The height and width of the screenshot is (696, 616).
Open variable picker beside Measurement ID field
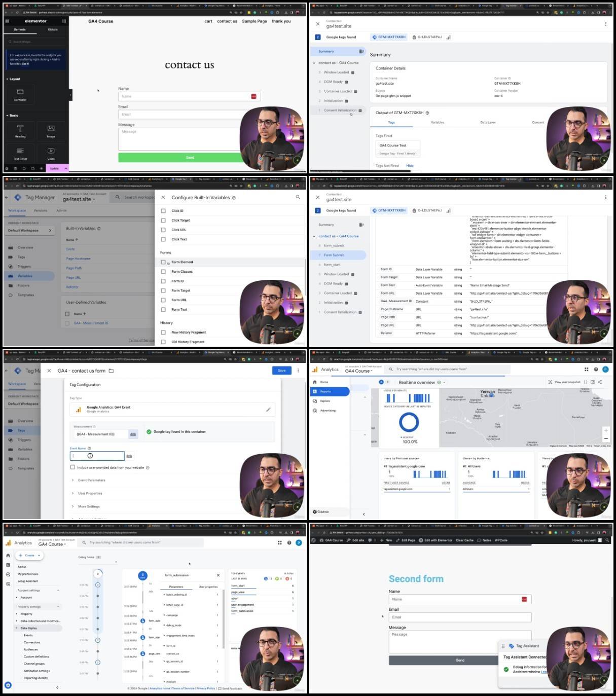tap(133, 434)
